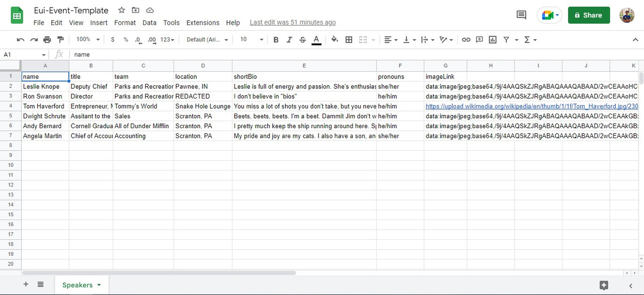Click the Insert comment icon
Viewport: 644px width, 295px height.
pos(479,40)
